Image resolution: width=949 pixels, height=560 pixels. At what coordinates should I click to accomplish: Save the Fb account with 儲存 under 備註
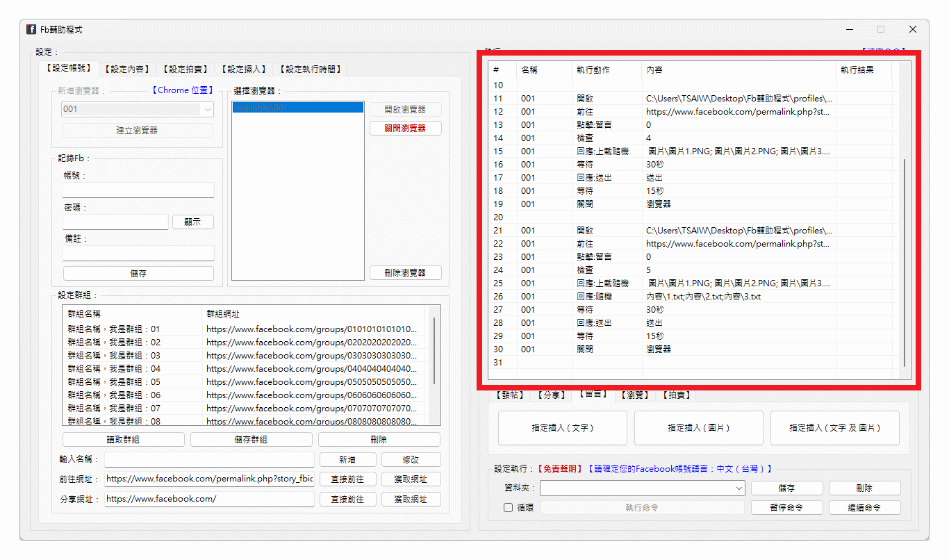138,273
